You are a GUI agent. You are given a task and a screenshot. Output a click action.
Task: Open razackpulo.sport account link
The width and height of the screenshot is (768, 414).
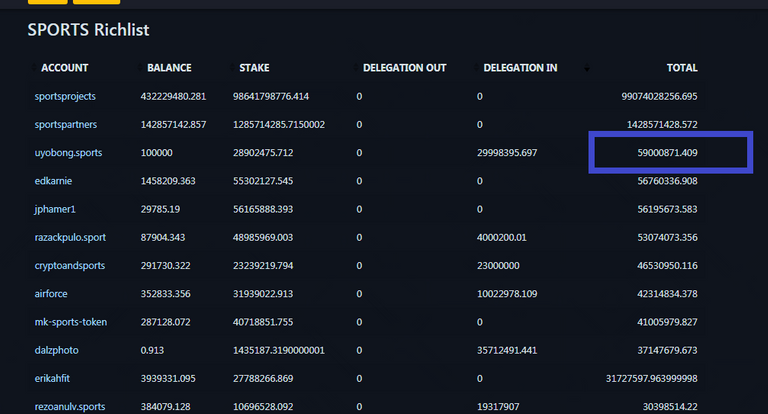click(x=70, y=238)
